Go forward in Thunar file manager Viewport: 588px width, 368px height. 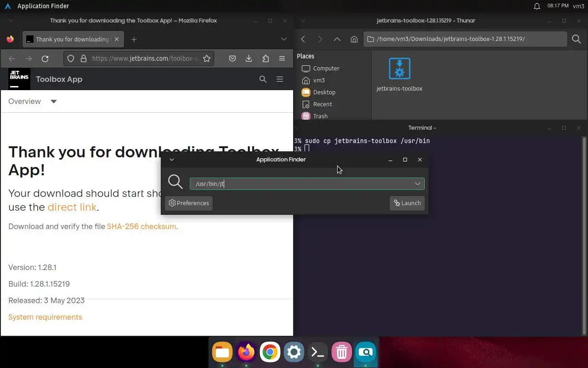(320, 39)
